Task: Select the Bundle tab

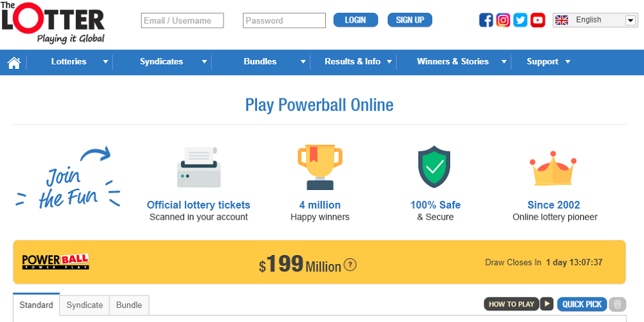Action: (129, 305)
